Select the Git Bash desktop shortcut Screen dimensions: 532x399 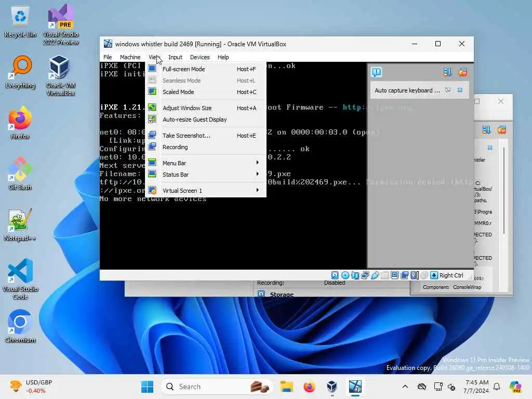pos(20,174)
